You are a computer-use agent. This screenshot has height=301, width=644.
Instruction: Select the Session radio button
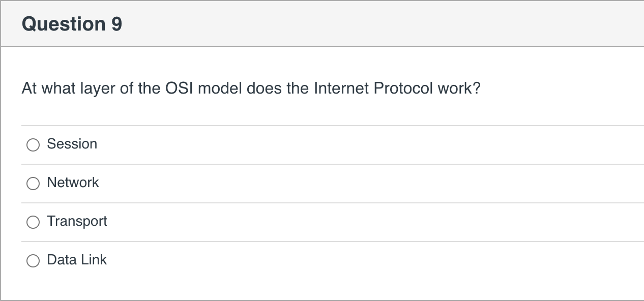coord(33,145)
